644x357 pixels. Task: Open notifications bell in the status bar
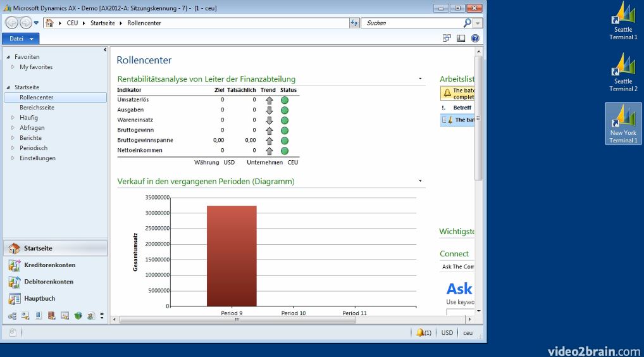[424, 333]
